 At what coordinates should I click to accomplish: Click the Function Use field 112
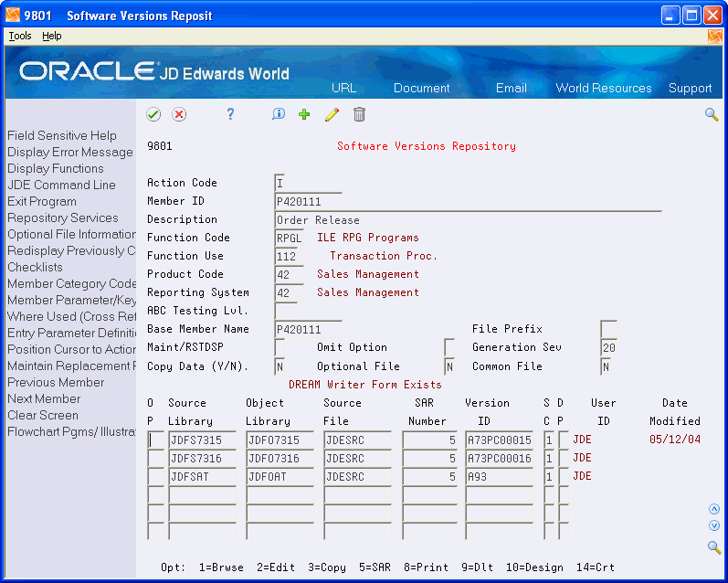(x=286, y=256)
